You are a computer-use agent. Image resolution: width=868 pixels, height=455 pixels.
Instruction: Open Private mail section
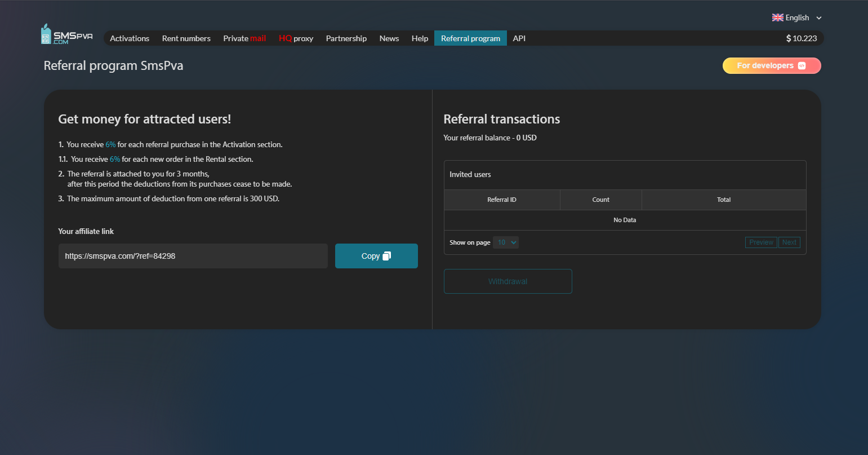[244, 38]
